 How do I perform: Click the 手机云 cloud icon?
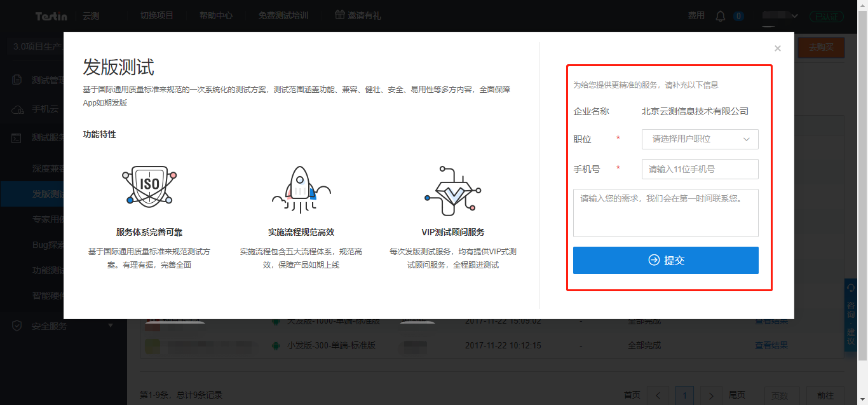point(18,109)
